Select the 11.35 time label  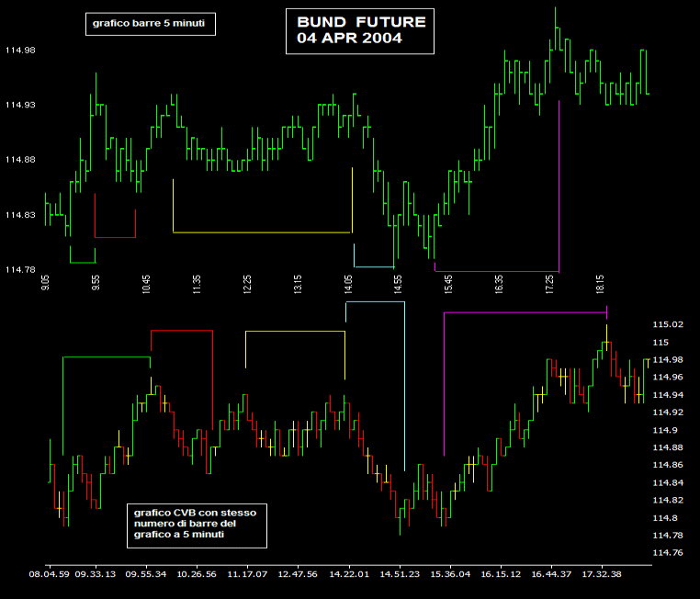click(197, 284)
